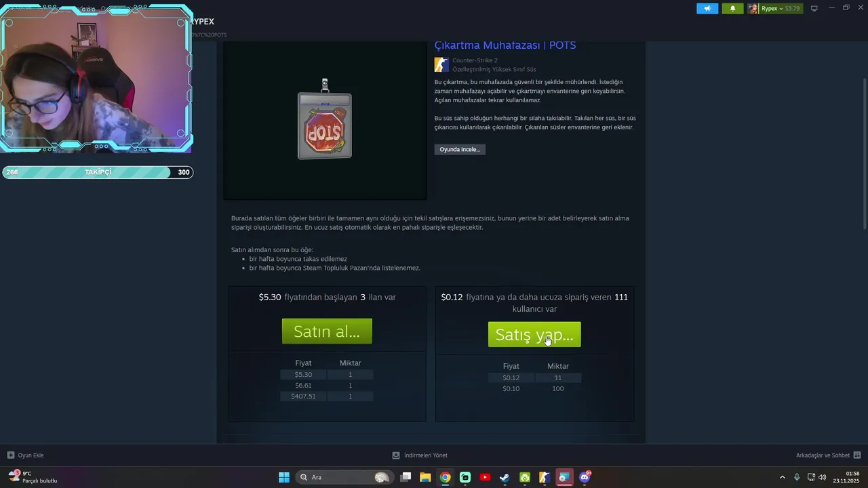Click quantity 100 in buy orders table
This screenshot has height=488, width=868.
[558, 389]
